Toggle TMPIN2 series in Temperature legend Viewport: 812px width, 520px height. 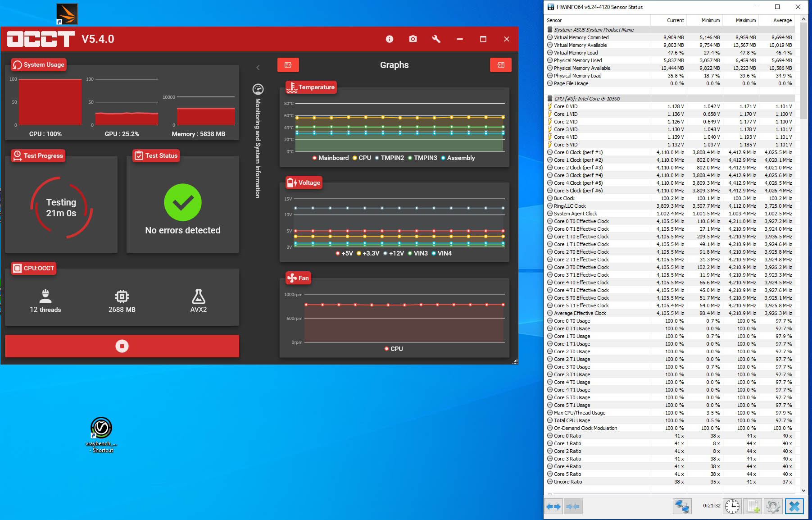tap(390, 158)
